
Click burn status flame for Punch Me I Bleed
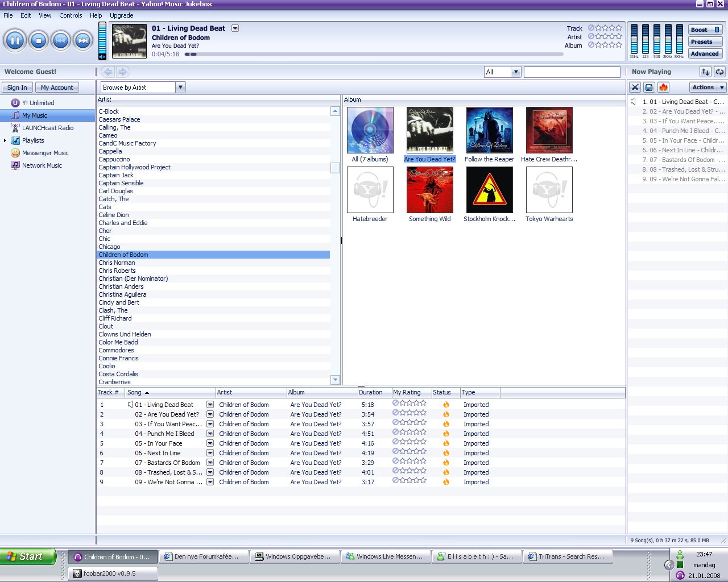(x=446, y=434)
